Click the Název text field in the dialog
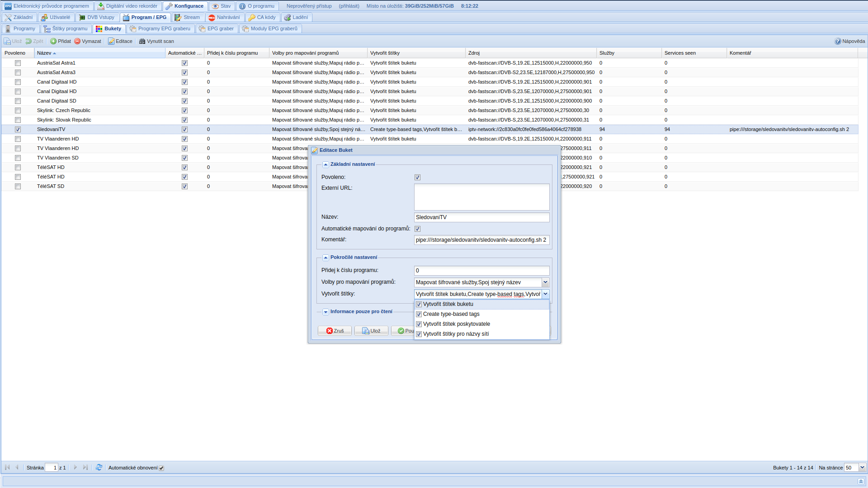Viewport: 868px width, 488px height. tap(481, 217)
